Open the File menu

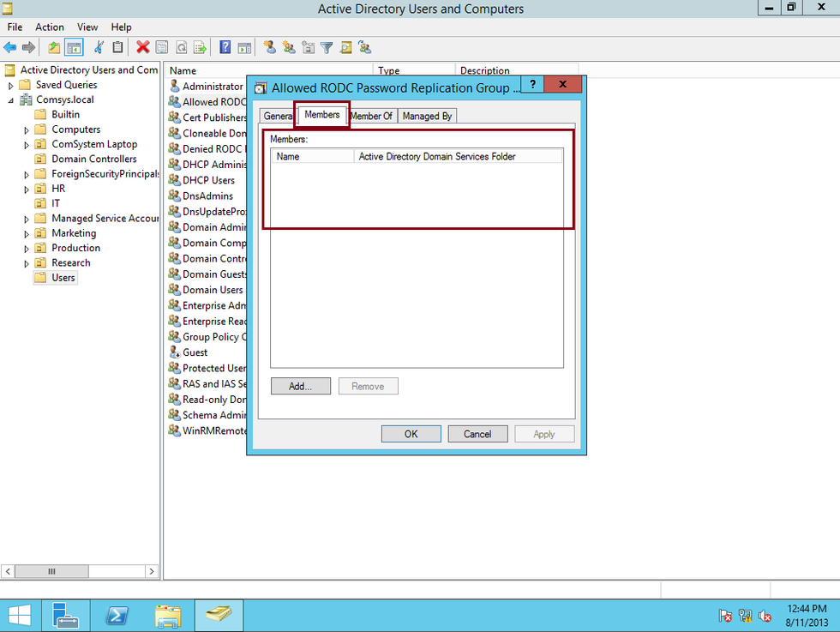click(x=15, y=27)
